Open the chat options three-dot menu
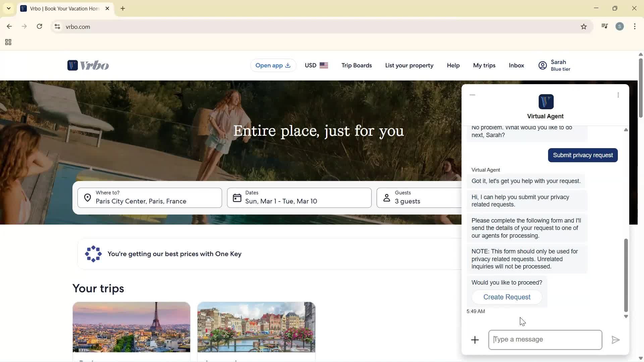 (x=618, y=95)
